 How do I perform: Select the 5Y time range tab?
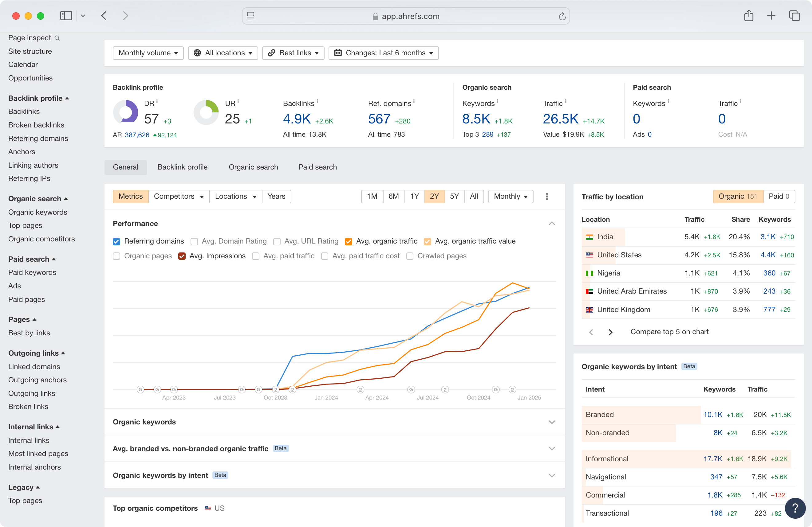(x=454, y=196)
